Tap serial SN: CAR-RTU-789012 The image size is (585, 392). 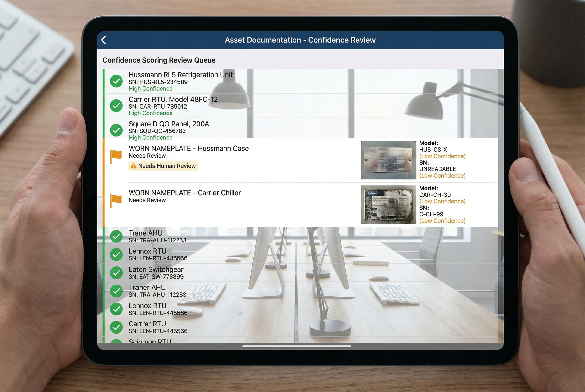(158, 107)
